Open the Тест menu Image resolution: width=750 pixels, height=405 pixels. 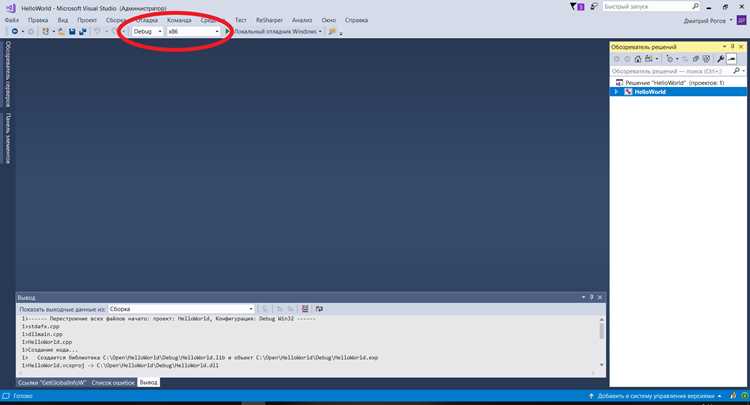click(x=241, y=20)
